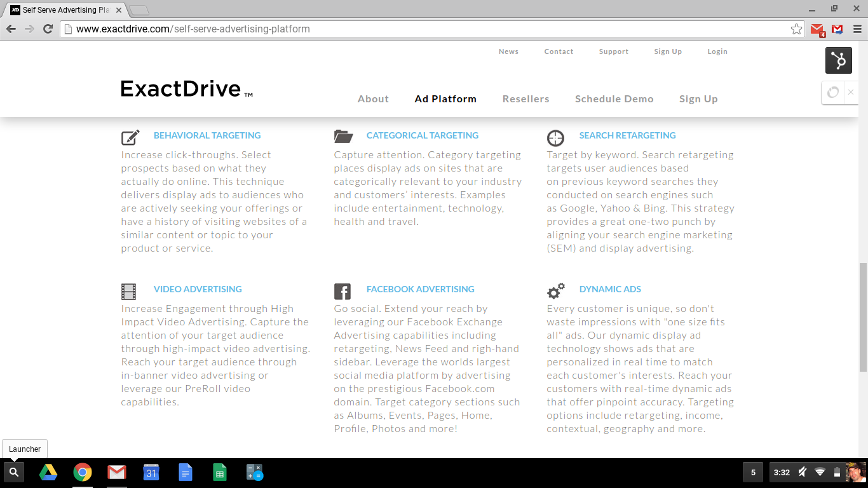Bookmark this page with the star icon
This screenshot has height=488, width=868.
(796, 29)
